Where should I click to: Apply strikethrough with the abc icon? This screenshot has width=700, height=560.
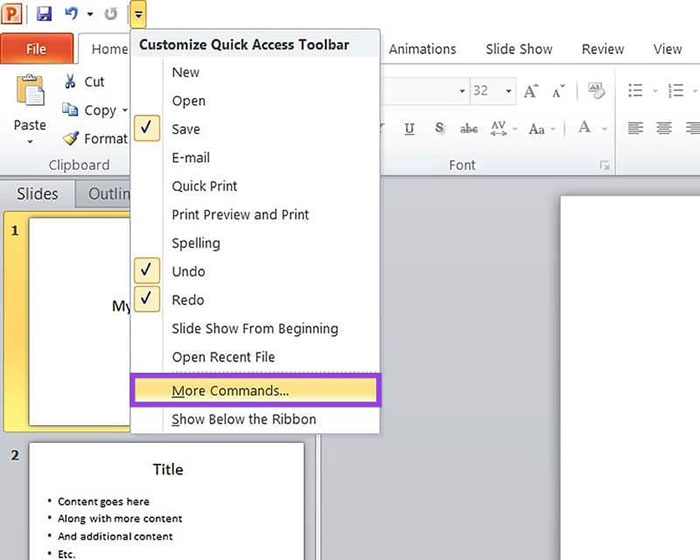coord(468,128)
